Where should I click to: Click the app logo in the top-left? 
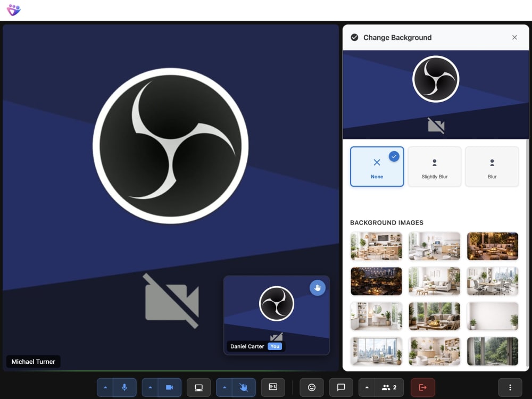(x=14, y=10)
